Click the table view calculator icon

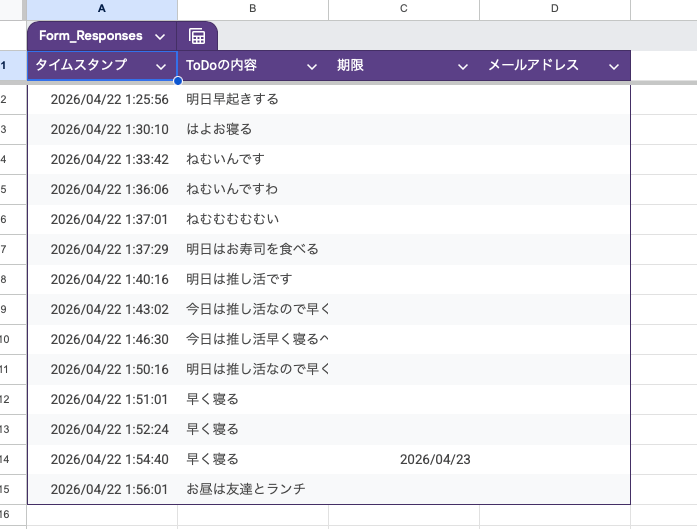(x=197, y=36)
